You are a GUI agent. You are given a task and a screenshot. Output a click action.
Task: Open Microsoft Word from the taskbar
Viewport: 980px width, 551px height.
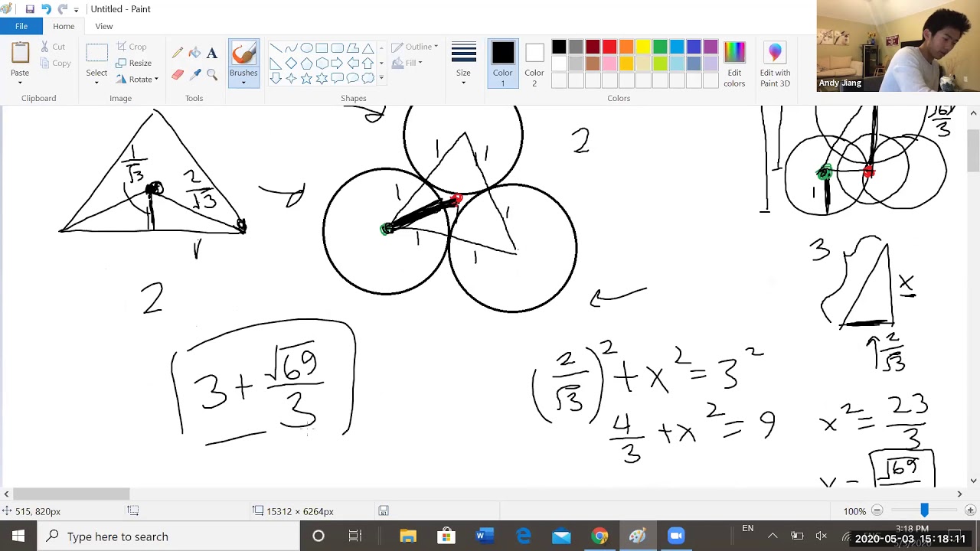coord(485,536)
